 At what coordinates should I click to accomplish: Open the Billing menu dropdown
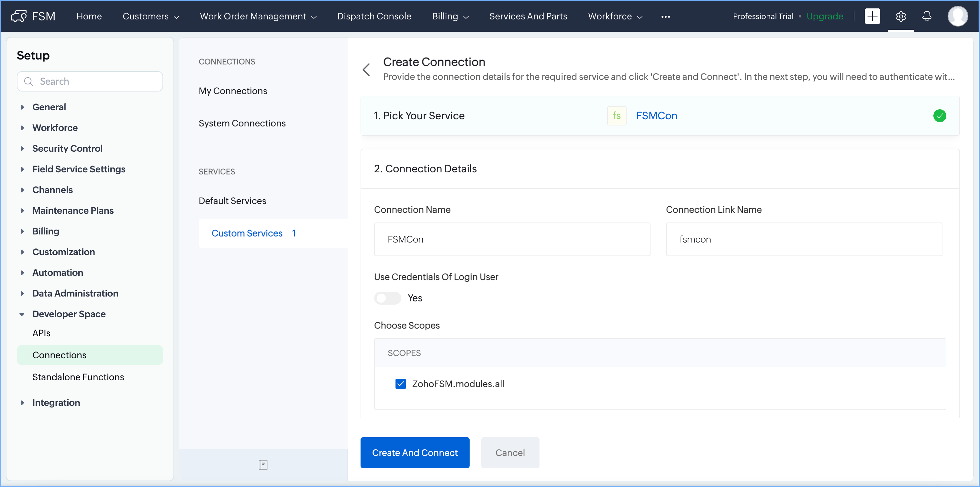pyautogui.click(x=450, y=16)
